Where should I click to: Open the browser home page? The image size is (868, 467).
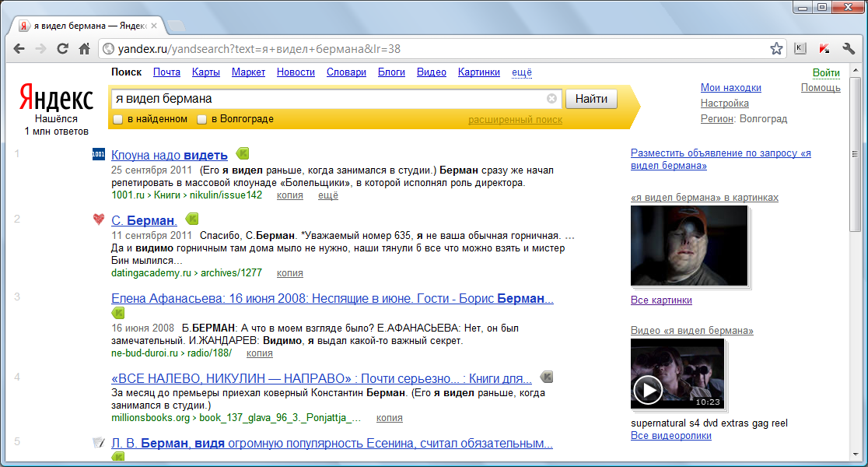coord(84,49)
